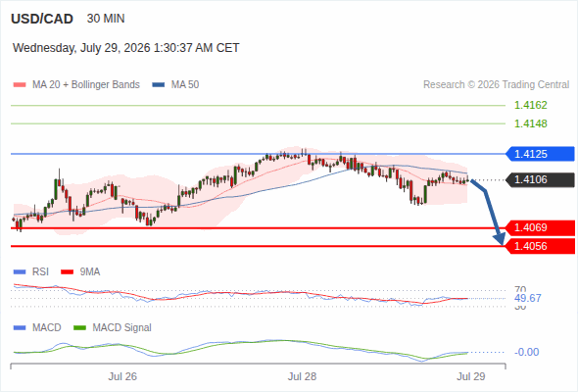Click the MA 20 + Bollinger Bands legend label
The height and width of the screenshot is (392, 578).
tap(86, 85)
